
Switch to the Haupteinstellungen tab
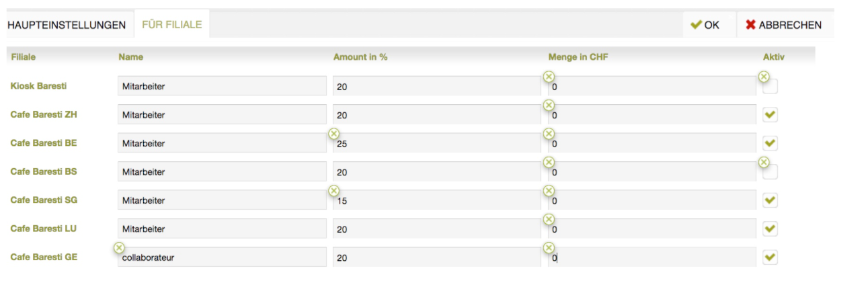(66, 25)
